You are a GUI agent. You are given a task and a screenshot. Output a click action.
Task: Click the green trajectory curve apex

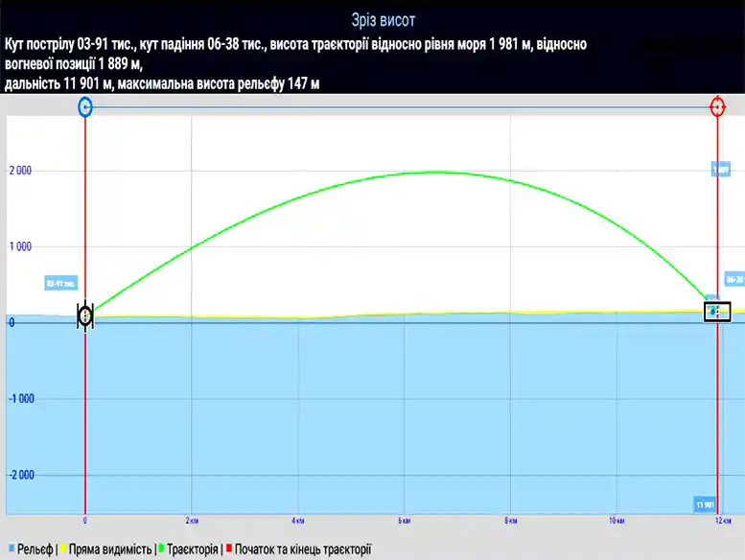click(436, 173)
